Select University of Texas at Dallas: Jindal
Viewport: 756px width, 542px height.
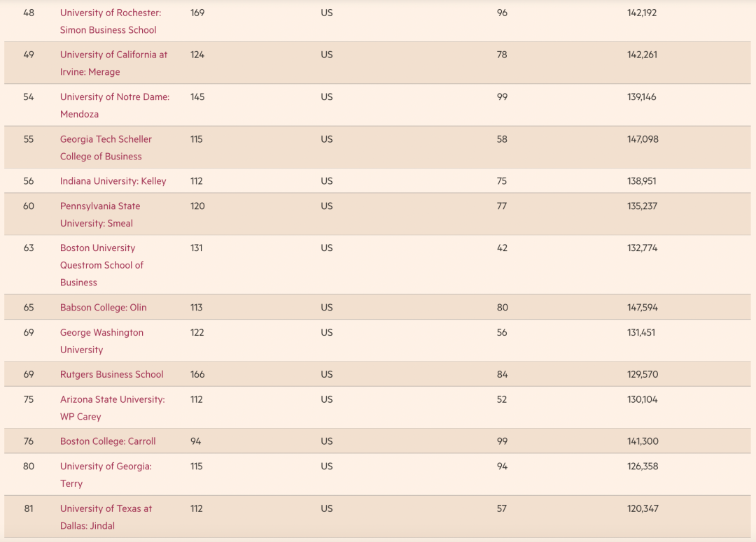pyautogui.click(x=106, y=509)
